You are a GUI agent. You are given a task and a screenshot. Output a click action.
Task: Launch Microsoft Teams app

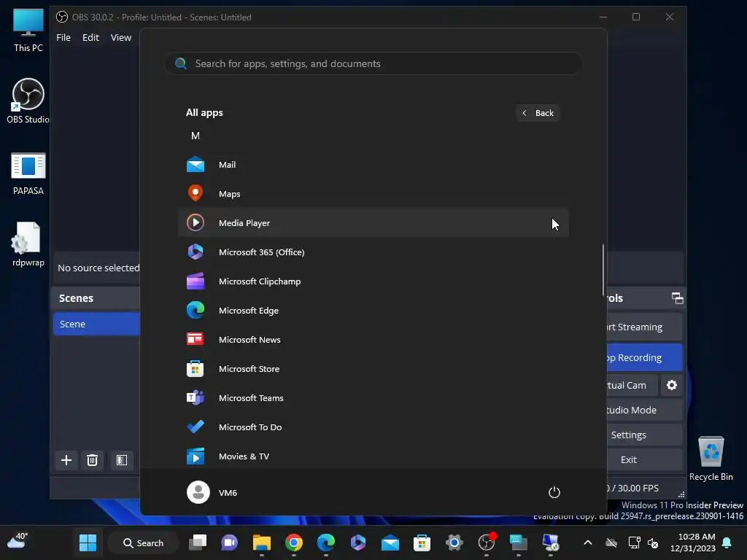[x=373, y=398]
